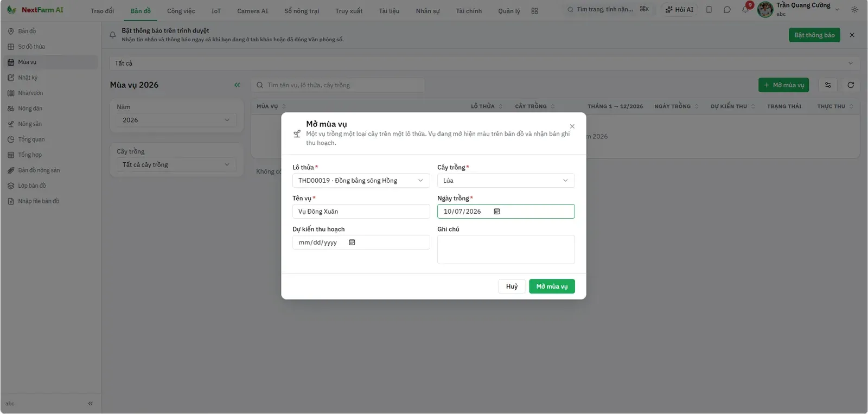Click the refresh icon beside filter settings
This screenshot has width=868, height=414.
pyautogui.click(x=851, y=85)
